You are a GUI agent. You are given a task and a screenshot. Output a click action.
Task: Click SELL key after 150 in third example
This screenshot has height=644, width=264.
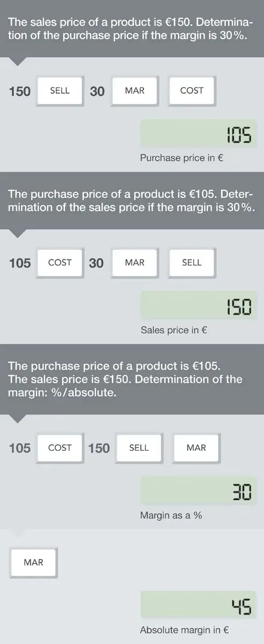tap(139, 448)
